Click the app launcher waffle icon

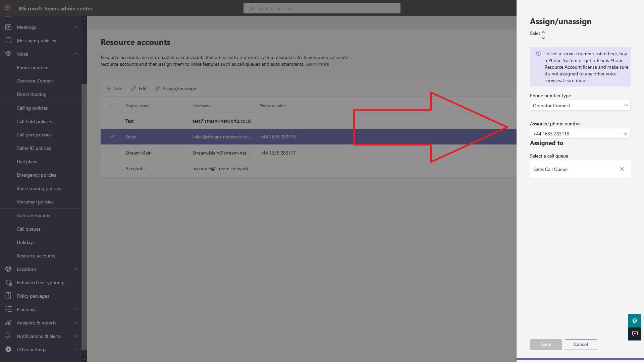pyautogui.click(x=8, y=8)
